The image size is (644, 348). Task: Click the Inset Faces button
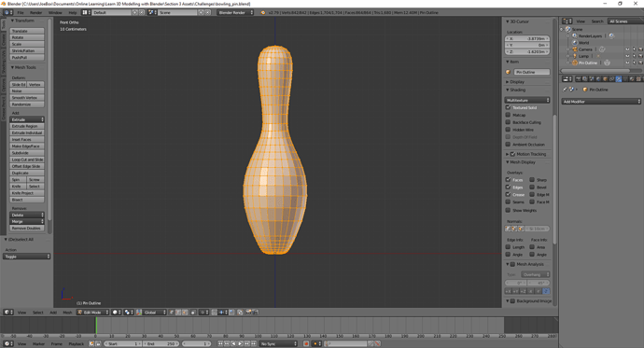click(27, 140)
